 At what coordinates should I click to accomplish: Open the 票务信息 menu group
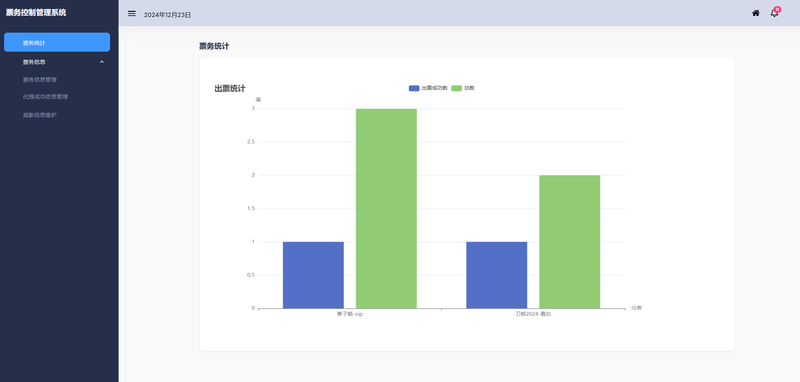[x=57, y=62]
